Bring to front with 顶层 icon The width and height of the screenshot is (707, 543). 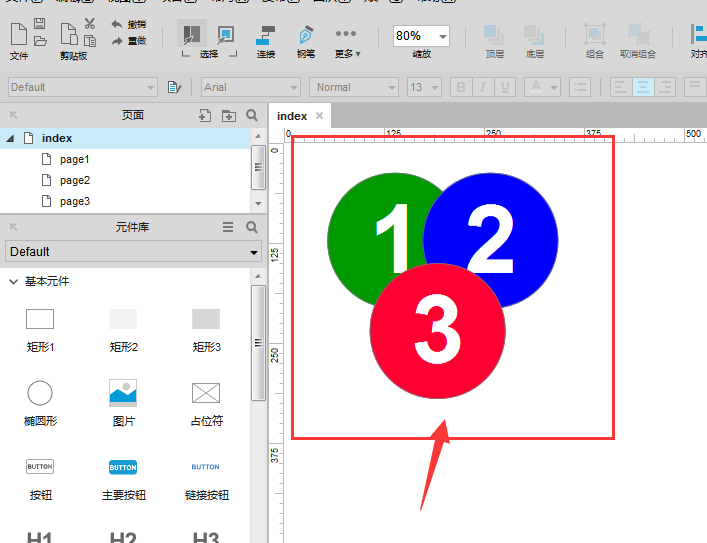coord(495,35)
